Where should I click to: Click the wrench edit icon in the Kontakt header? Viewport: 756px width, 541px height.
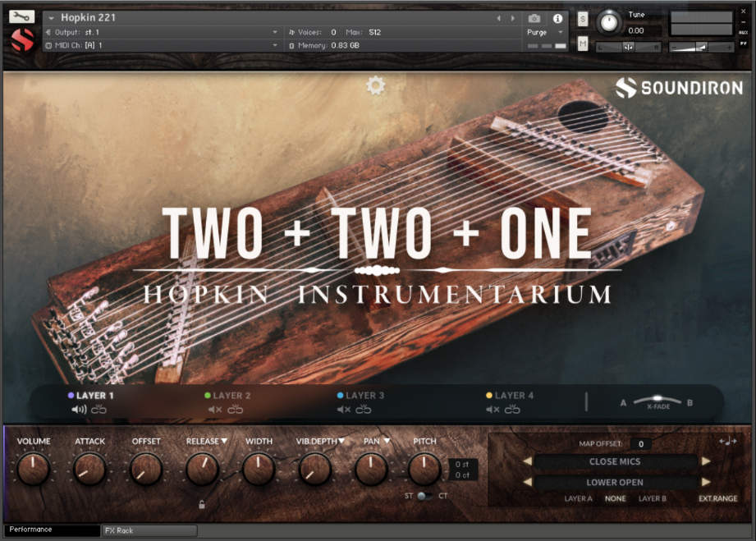tap(21, 16)
